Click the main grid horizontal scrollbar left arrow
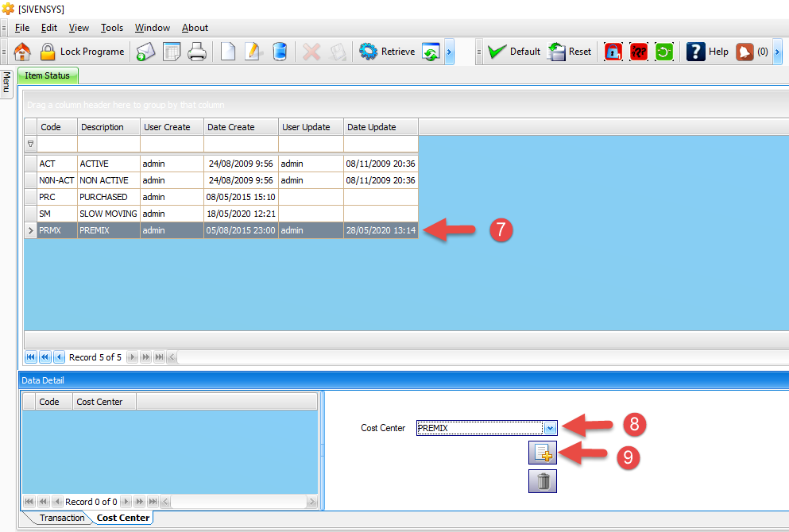Viewport: 789px width, 532px height. (x=172, y=357)
